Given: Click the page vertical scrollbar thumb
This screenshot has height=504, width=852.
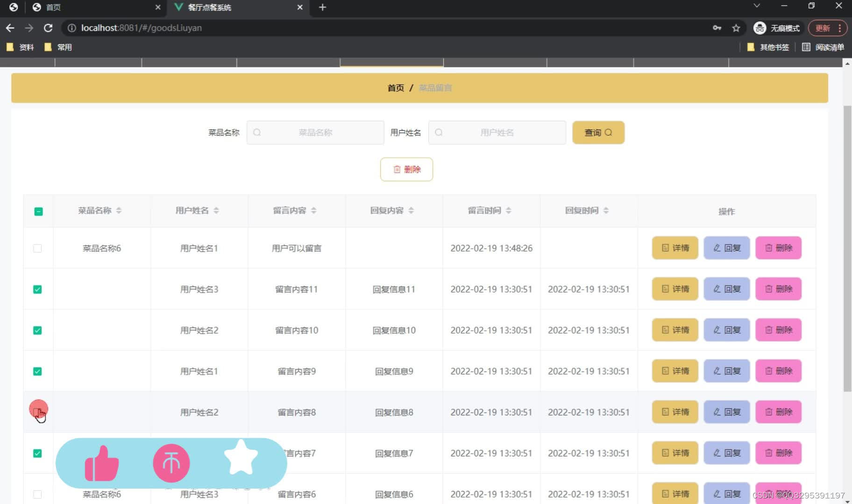Looking at the screenshot, I should 847,248.
